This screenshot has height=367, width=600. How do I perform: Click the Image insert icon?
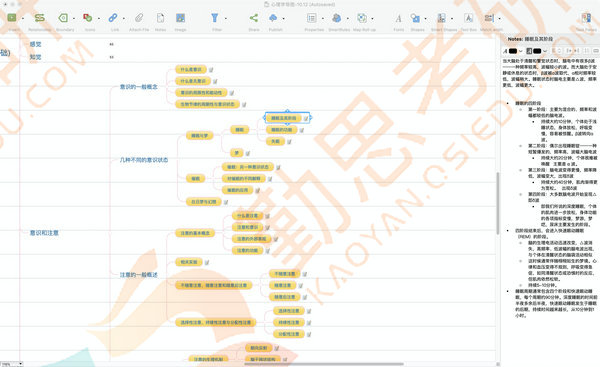click(x=180, y=18)
